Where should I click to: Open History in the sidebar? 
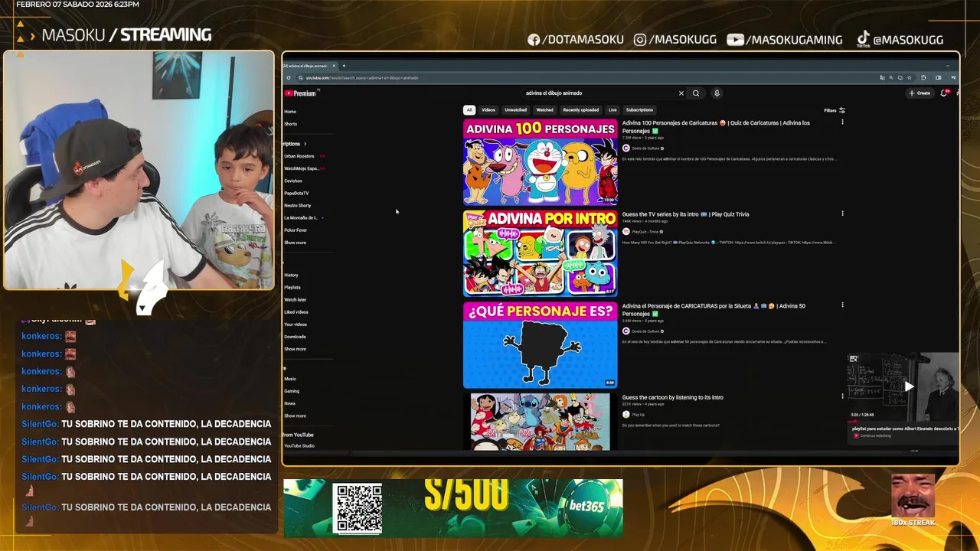pos(291,275)
